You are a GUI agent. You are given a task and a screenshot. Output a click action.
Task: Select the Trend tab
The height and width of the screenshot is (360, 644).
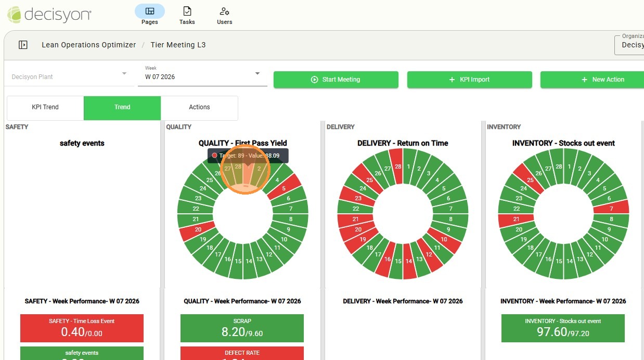point(122,107)
